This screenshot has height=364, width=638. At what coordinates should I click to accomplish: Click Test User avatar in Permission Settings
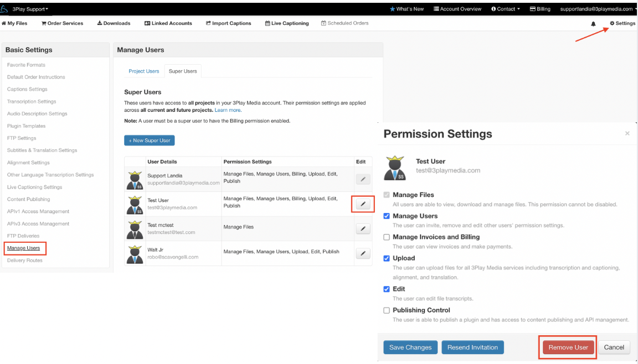pos(395,168)
